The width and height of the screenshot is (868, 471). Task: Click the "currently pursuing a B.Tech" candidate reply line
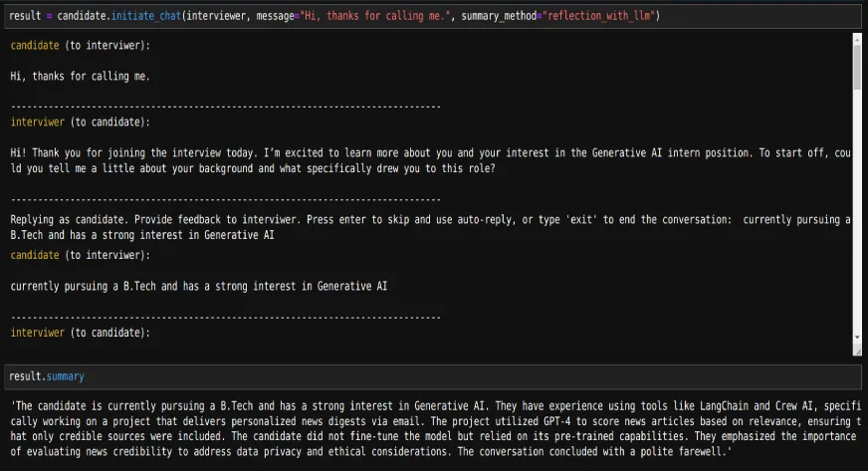click(199, 286)
